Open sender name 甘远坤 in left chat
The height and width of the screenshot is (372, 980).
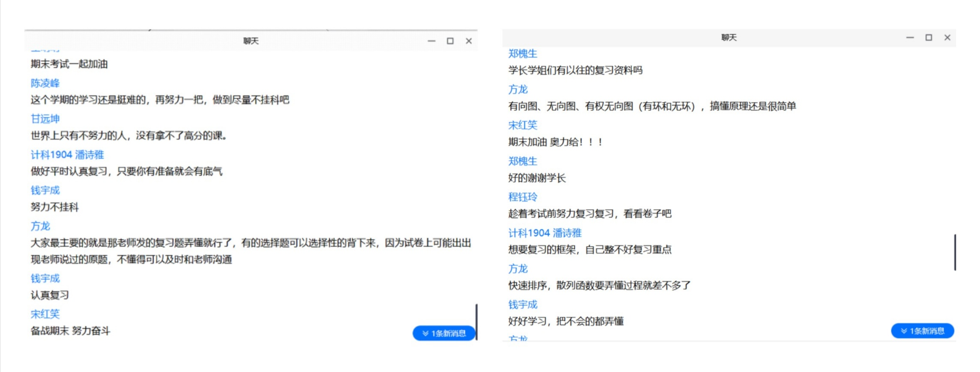click(x=45, y=119)
